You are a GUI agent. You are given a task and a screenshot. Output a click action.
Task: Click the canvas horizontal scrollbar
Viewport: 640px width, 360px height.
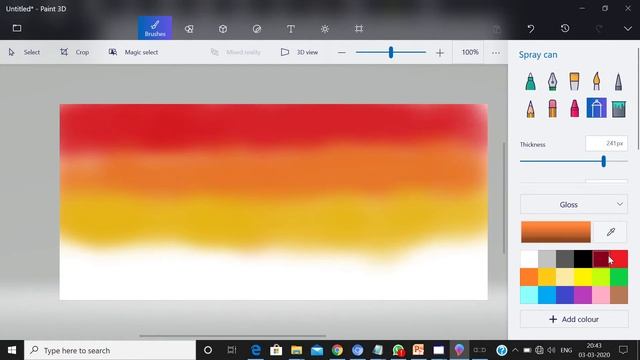coord(232,336)
